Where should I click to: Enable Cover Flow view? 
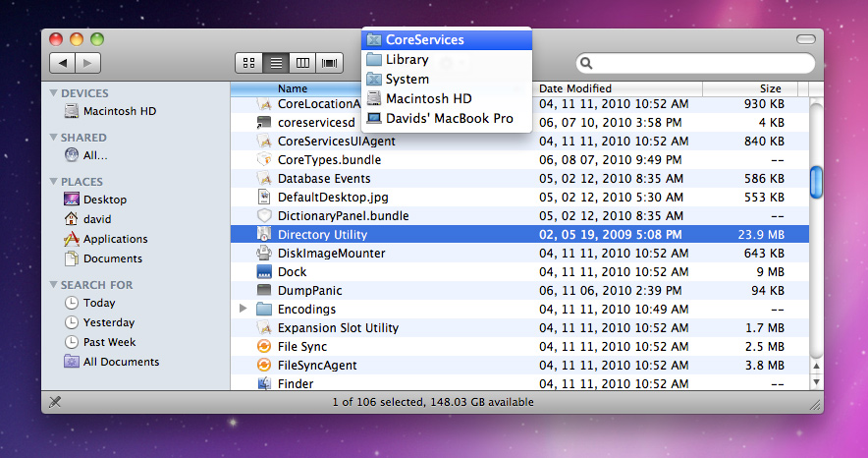tap(329, 63)
